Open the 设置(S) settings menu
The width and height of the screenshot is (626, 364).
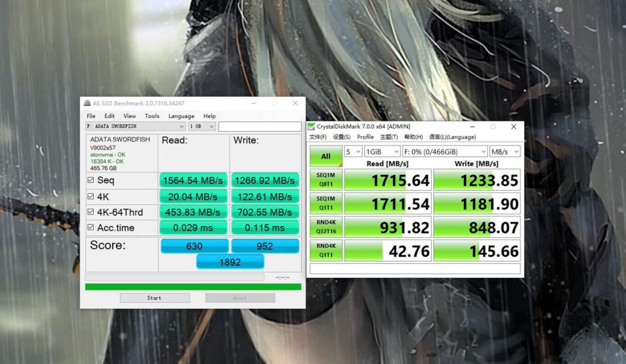341,137
